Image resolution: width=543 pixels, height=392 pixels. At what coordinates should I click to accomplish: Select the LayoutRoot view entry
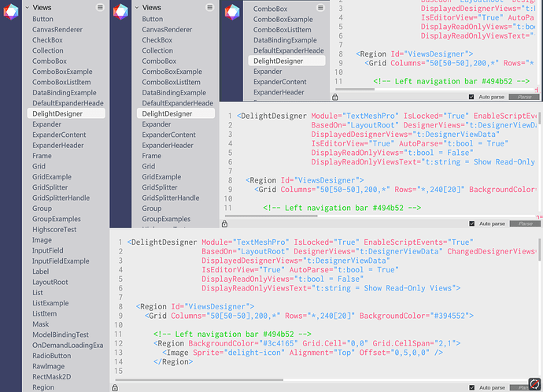click(50, 283)
